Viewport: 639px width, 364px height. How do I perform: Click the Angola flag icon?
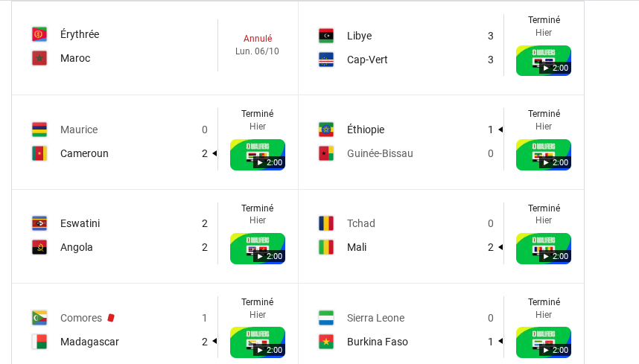[39, 247]
